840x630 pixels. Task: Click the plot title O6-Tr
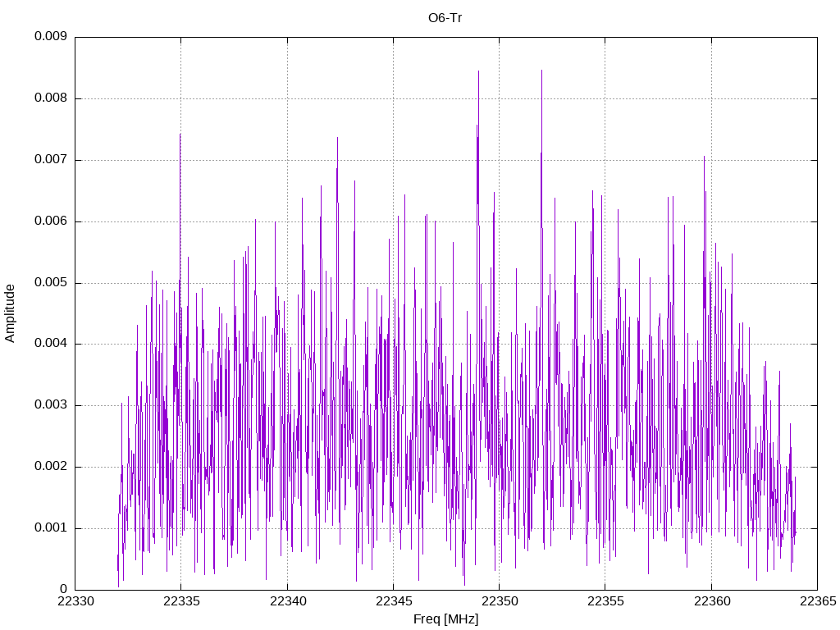pos(445,18)
